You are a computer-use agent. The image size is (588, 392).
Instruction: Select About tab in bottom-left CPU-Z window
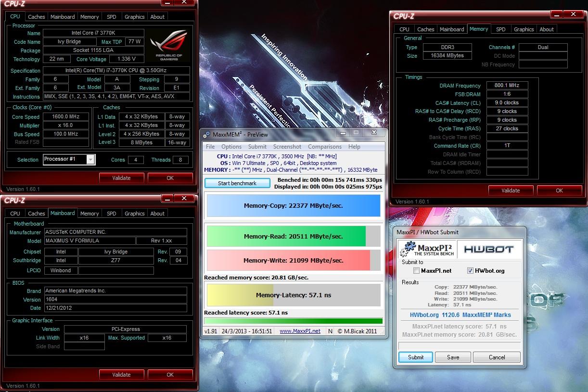pyautogui.click(x=157, y=214)
